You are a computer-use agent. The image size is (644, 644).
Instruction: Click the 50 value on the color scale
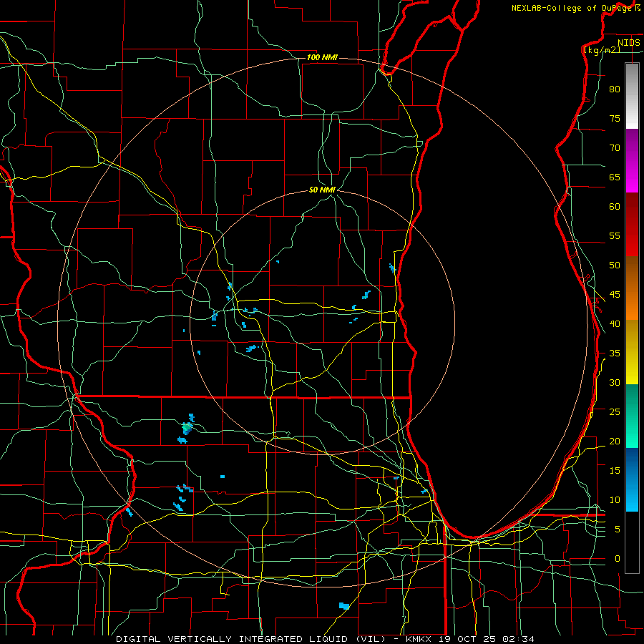pos(615,265)
